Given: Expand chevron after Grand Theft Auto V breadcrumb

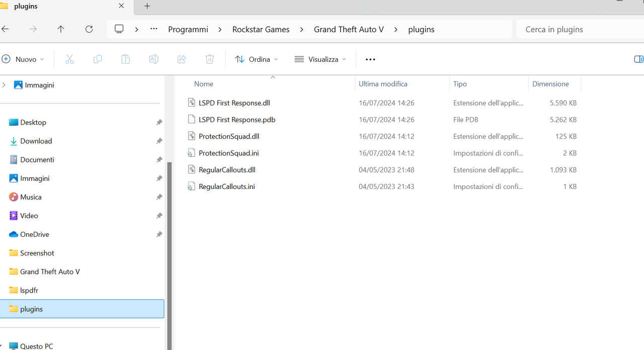Looking at the screenshot, I should (x=396, y=29).
